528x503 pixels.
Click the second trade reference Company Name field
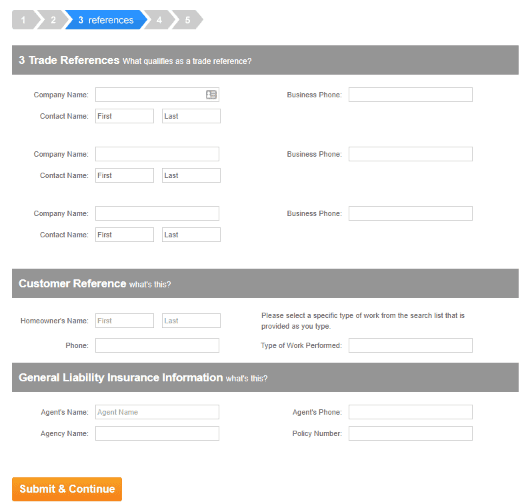[157, 154]
